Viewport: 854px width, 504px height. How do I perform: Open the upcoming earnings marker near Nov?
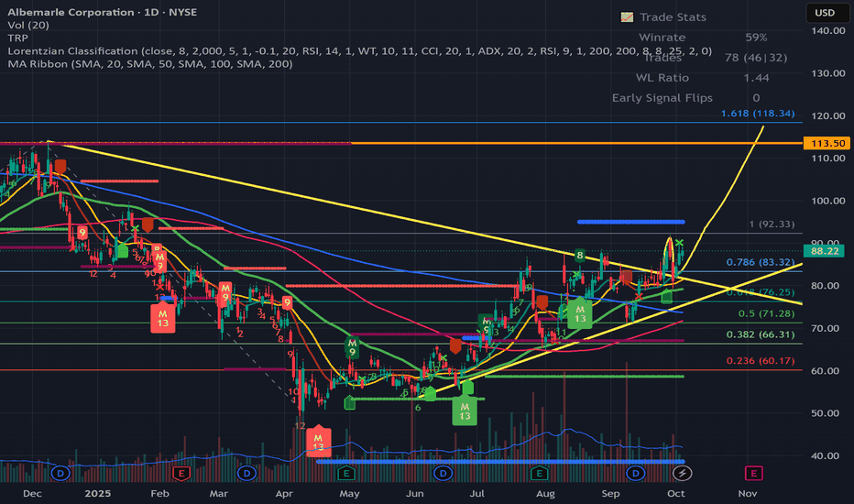754,474
